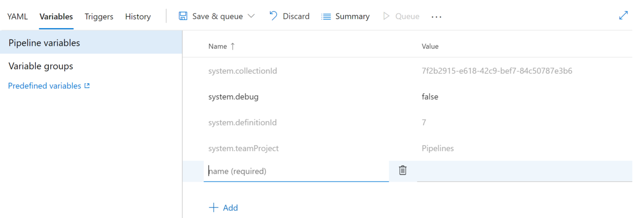Expand the Save & queue dropdown arrow
Image resolution: width=644 pixels, height=218 pixels.
click(x=251, y=16)
